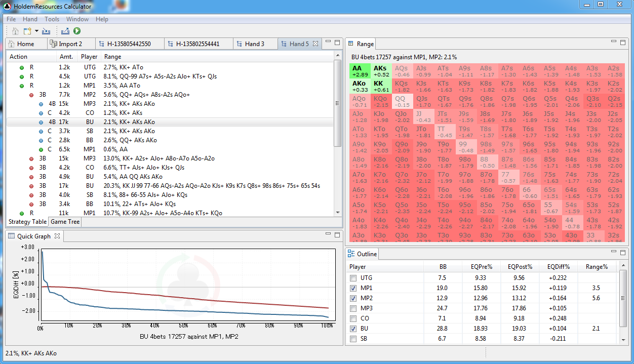Open the Tools menu

(52, 19)
